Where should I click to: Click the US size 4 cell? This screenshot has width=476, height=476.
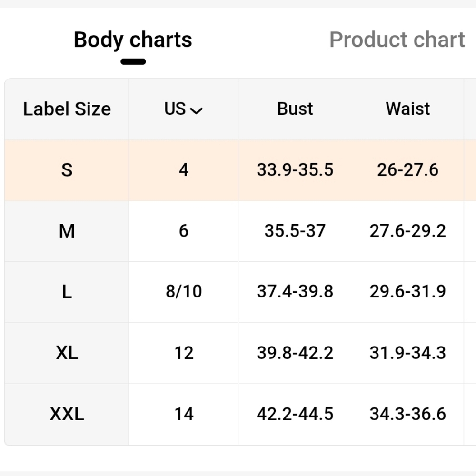[183, 170]
